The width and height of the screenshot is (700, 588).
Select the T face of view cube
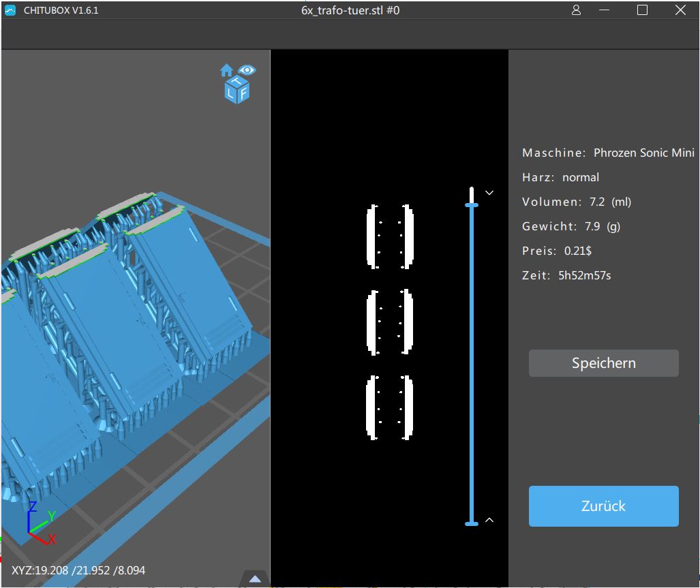[x=237, y=81]
